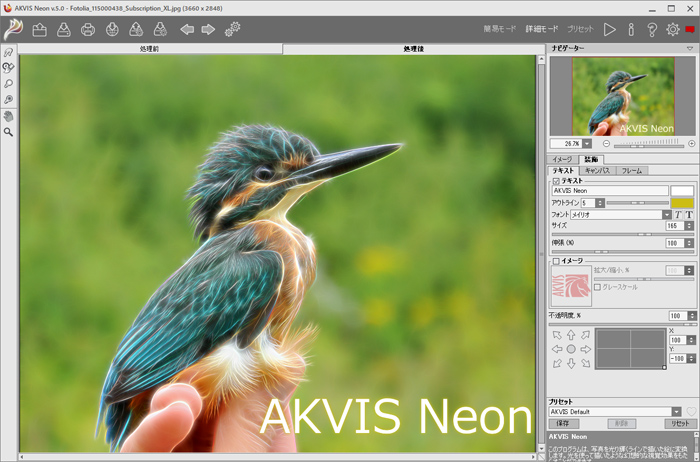The image size is (700, 462).
Task: Select the fourth brush tool in left toolbar
Action: point(8,99)
